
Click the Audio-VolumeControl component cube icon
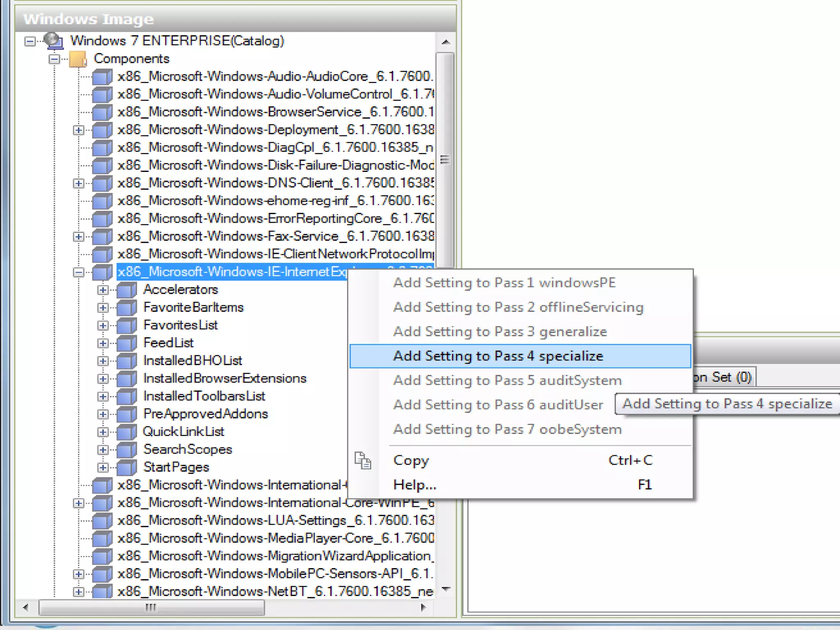(102, 94)
